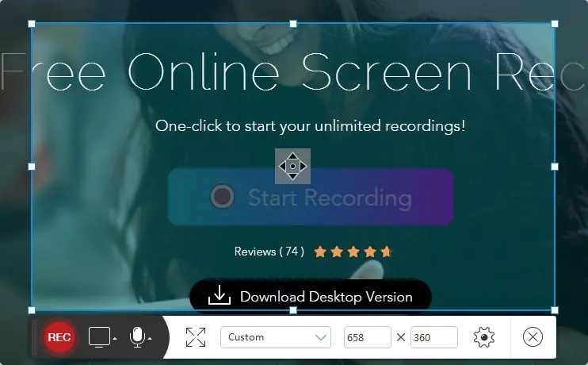588x365 pixels.
Task: Click the red REC record button
Action: coord(59,337)
